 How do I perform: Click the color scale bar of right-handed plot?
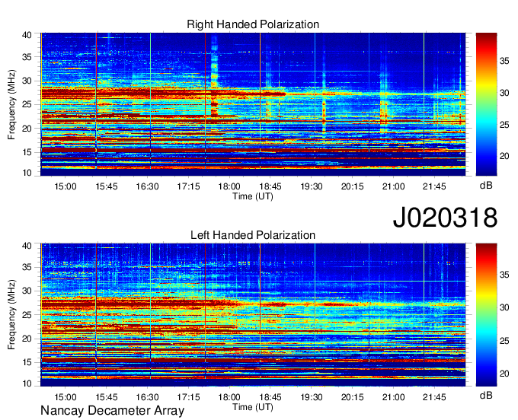click(x=486, y=104)
